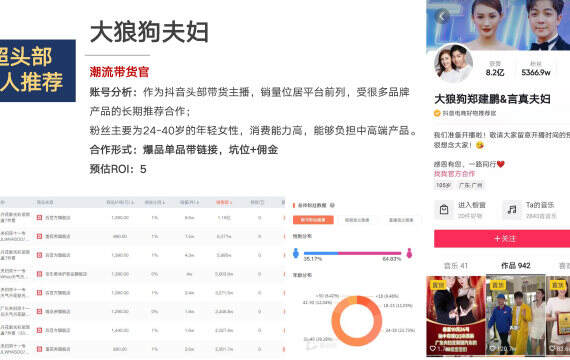Click pink female segment of gender bar

[x=370, y=253]
